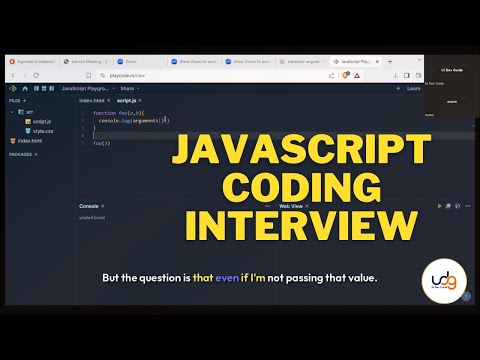Close the JavaScript Playground browser tab
The height and width of the screenshot is (360, 480).
(x=377, y=62)
